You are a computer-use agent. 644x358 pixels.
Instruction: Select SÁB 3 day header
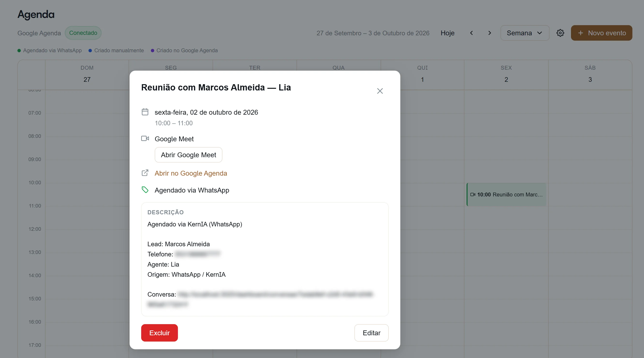(x=590, y=74)
